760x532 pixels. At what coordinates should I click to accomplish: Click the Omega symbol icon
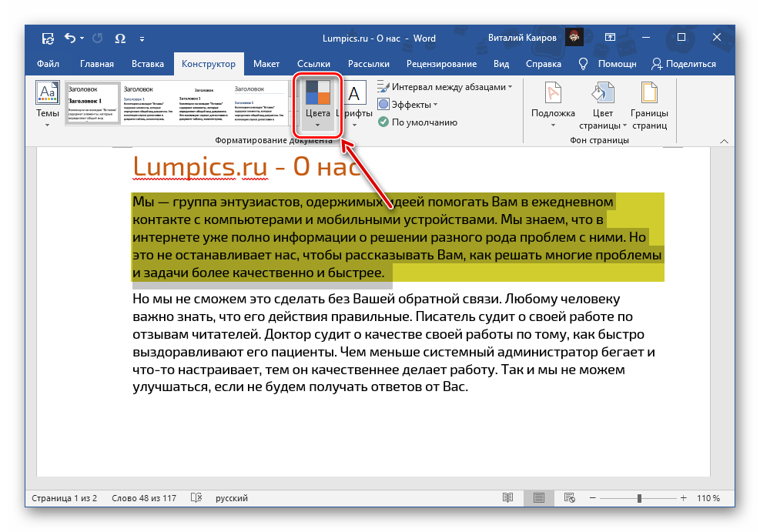119,38
